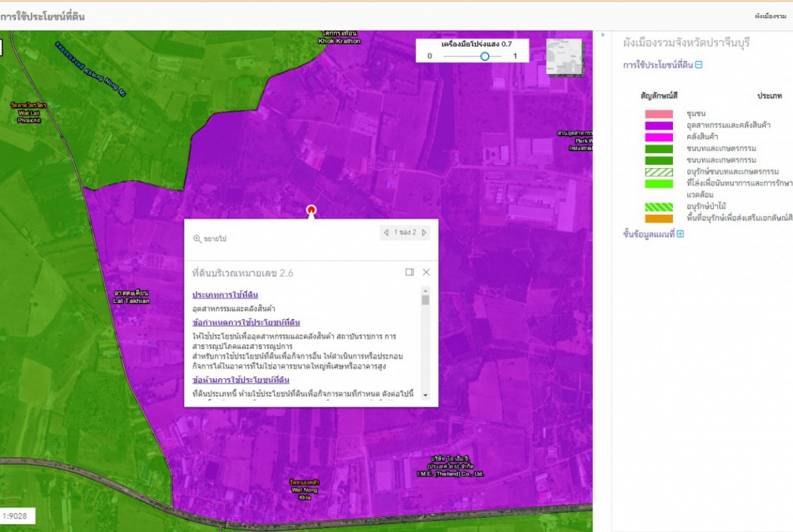Viewport: 793px width, 532px height.
Task: Click the ประเภท column header in legend
Action: (x=770, y=96)
